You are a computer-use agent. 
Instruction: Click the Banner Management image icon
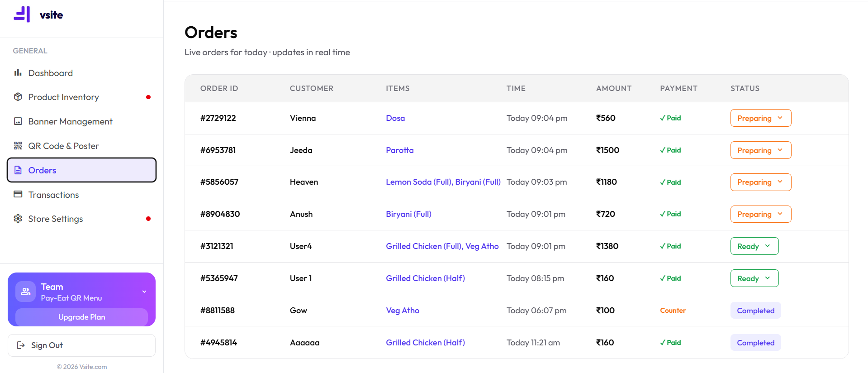click(18, 121)
